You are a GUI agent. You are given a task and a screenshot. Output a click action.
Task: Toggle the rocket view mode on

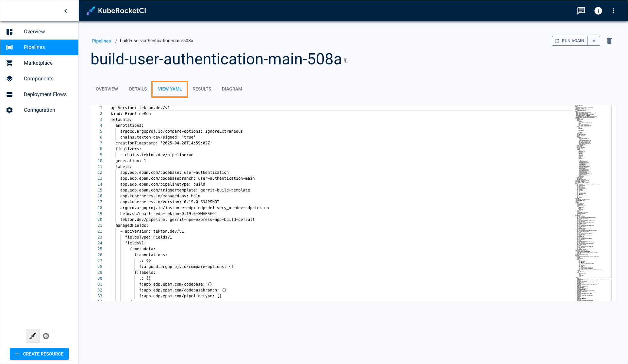click(x=32, y=336)
